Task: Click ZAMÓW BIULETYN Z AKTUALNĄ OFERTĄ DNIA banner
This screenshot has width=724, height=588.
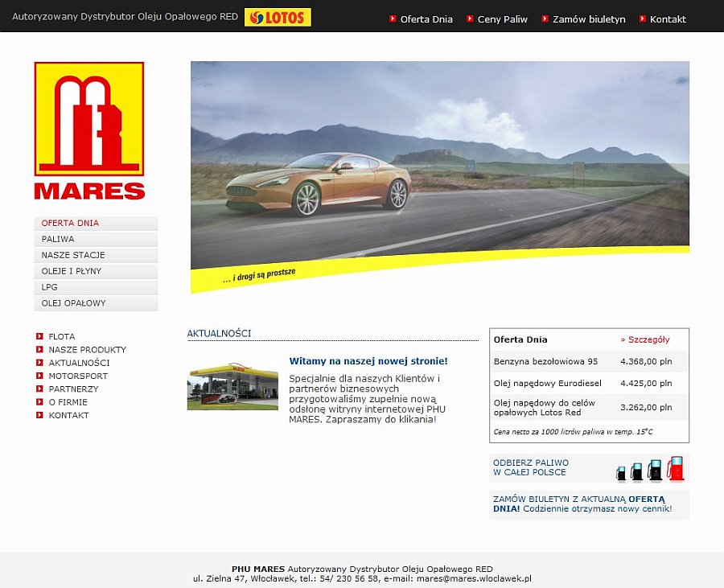Action: pos(589,504)
